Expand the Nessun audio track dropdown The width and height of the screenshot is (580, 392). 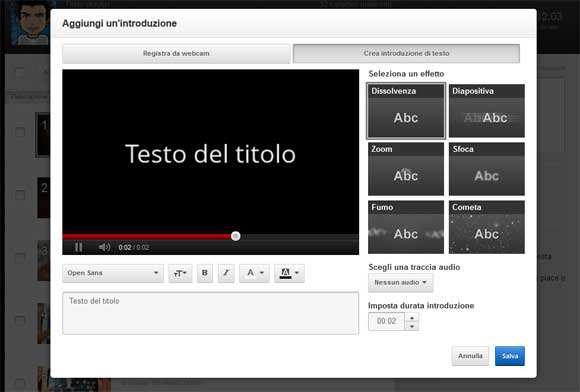coord(400,283)
